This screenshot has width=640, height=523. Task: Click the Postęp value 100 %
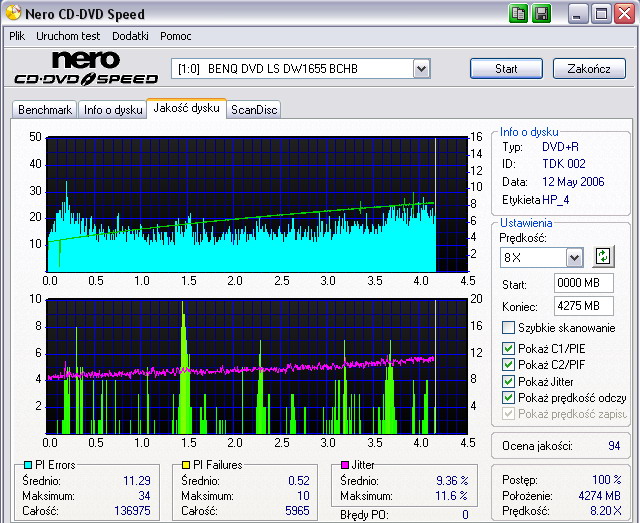(607, 480)
